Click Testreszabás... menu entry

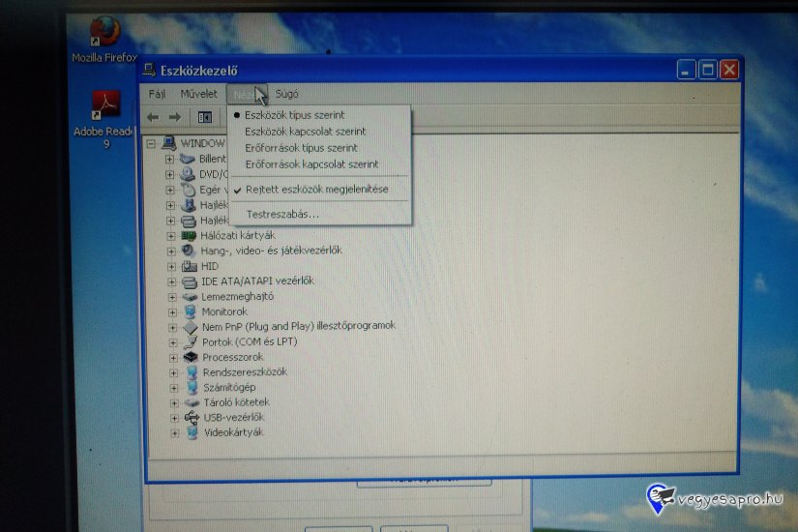282,214
